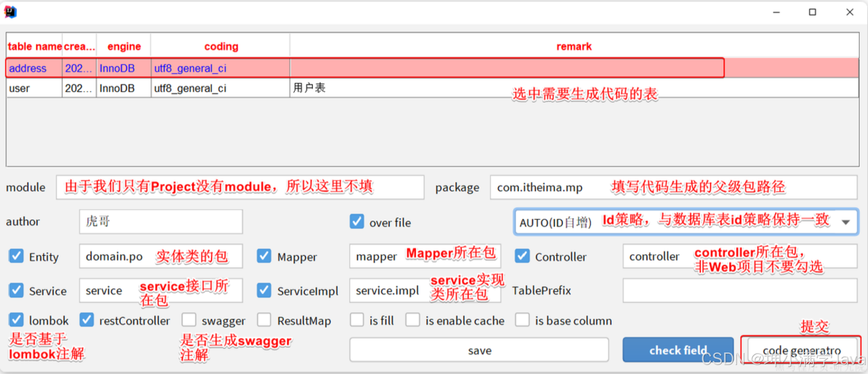Click InnoDB cell in user row
The image size is (868, 374).
[124, 88]
